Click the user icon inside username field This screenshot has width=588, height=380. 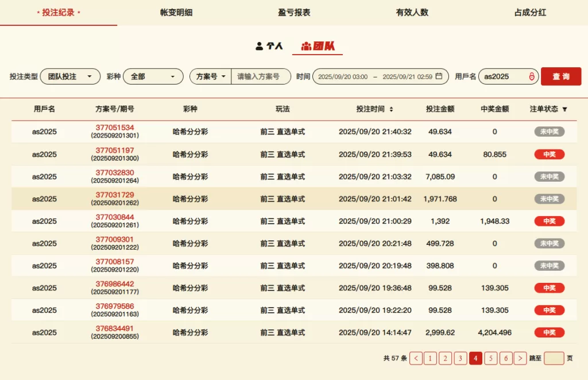tap(531, 76)
